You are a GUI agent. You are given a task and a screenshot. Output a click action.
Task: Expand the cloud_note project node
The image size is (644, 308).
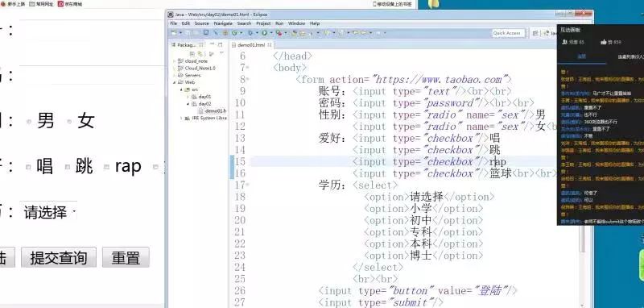pos(174,61)
